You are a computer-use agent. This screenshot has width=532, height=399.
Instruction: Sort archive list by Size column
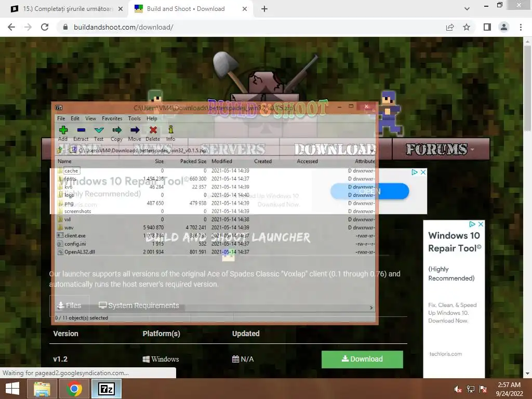click(x=159, y=161)
